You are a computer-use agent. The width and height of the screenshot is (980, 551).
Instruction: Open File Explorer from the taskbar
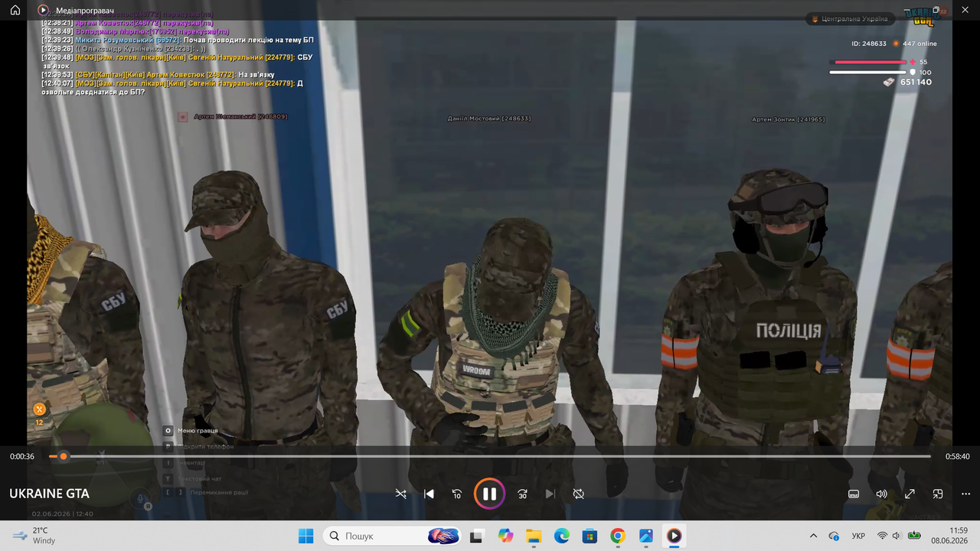534,536
